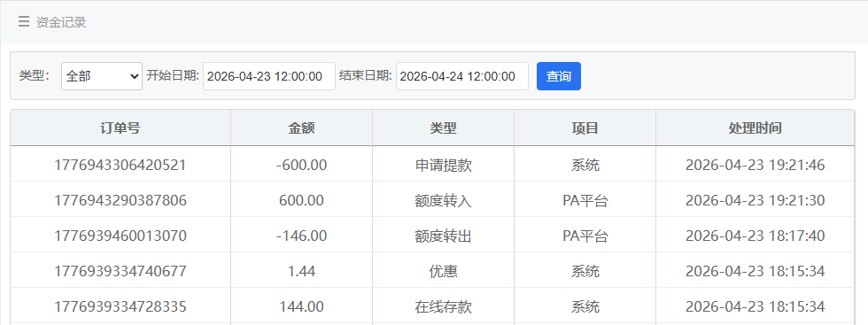Click the 金额 column header

coord(301,128)
